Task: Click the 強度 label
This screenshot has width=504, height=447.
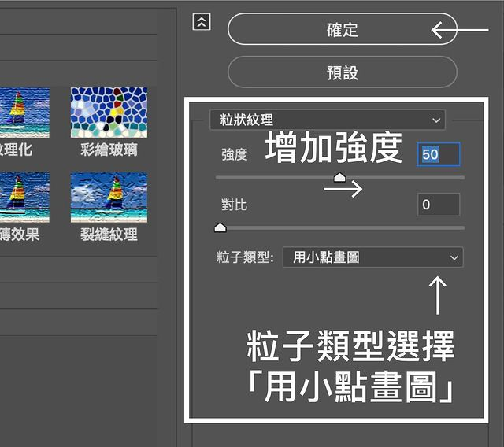Action: pos(235,154)
